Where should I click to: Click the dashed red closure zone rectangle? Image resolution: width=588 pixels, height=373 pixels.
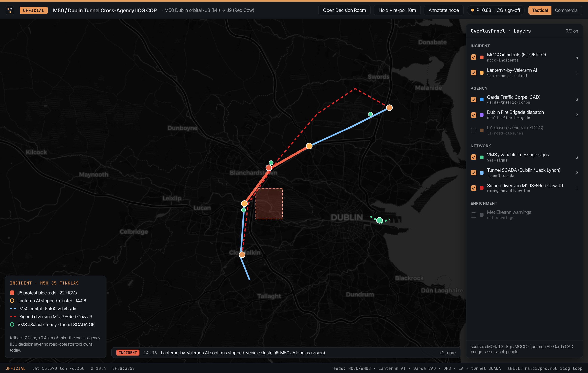coord(269,204)
